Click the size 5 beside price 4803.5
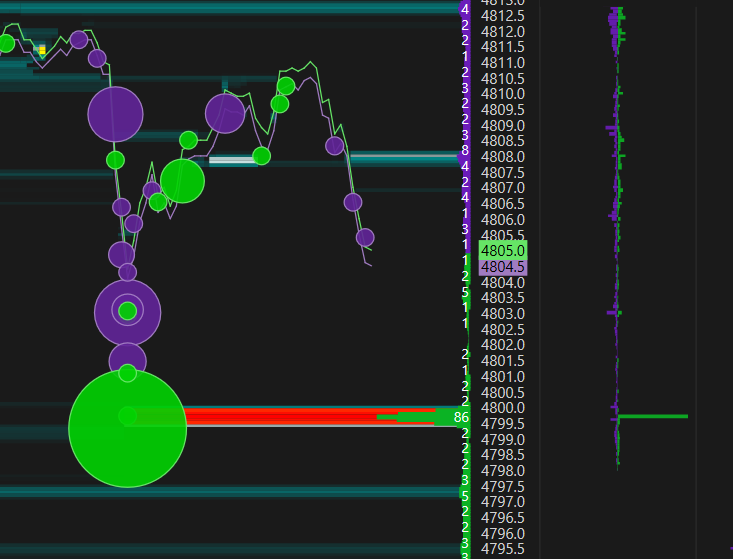 pos(465,293)
